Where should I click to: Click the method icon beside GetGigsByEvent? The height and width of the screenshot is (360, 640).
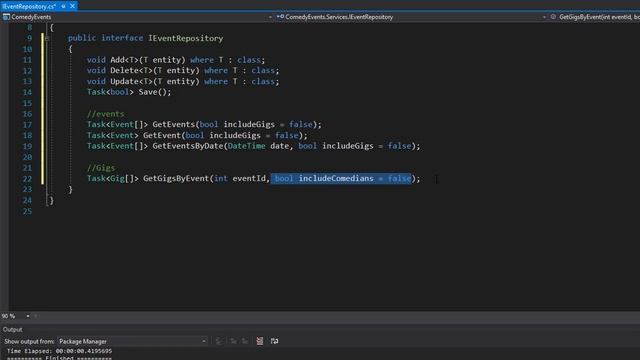point(553,17)
